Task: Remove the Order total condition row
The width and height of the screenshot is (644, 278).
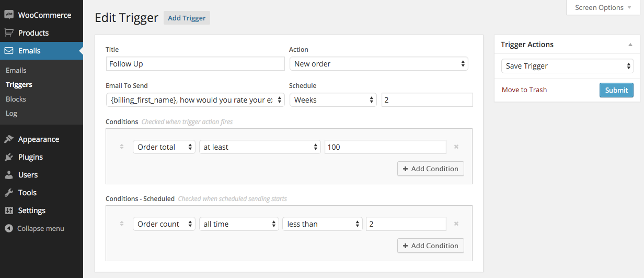Action: coord(456,147)
